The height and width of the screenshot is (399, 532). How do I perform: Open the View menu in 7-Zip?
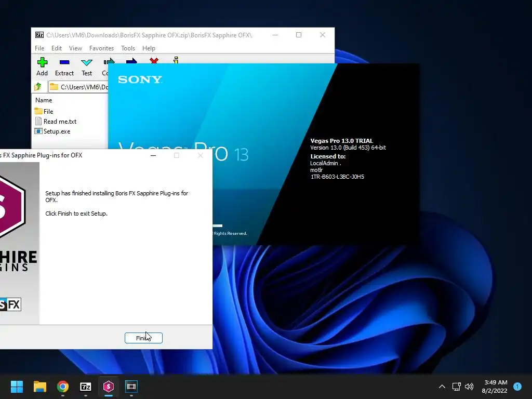click(75, 48)
